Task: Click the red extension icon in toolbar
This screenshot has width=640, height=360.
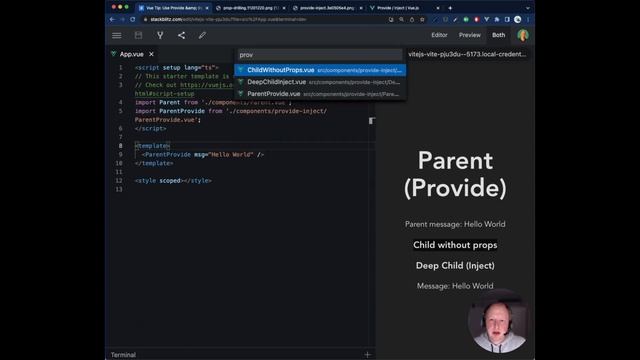Action: (476, 19)
